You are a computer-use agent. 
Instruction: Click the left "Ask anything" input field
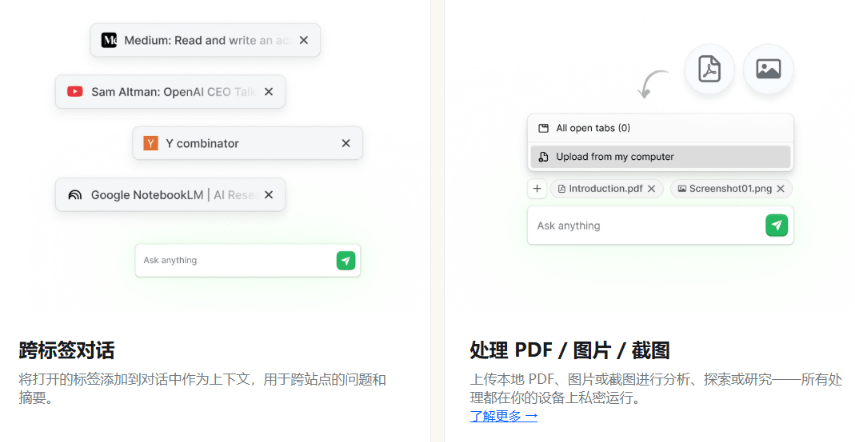point(235,261)
